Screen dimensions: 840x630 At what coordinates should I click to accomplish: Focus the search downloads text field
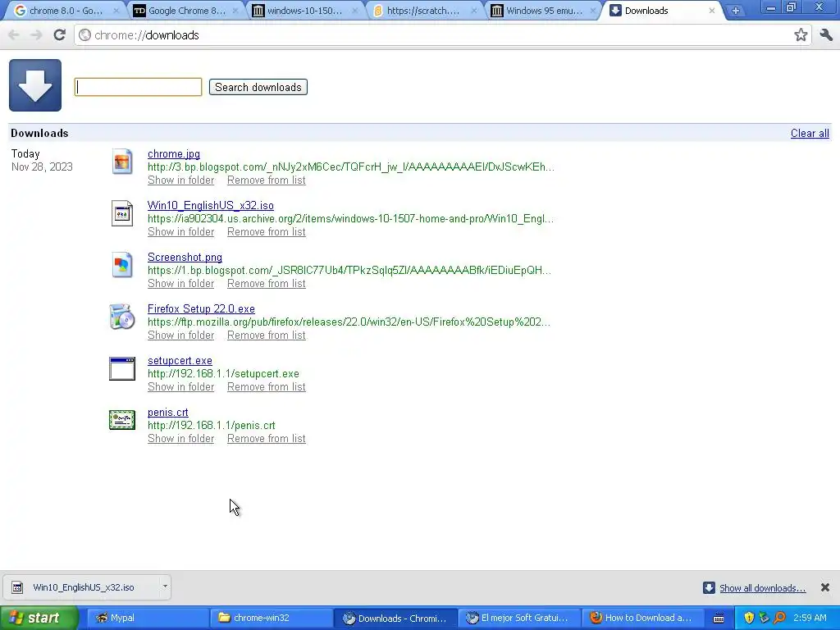pyautogui.click(x=138, y=87)
